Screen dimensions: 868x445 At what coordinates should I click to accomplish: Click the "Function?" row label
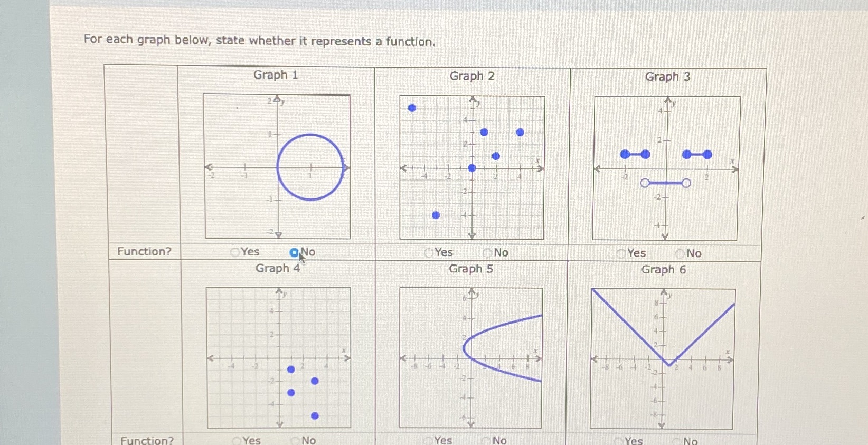tap(144, 251)
